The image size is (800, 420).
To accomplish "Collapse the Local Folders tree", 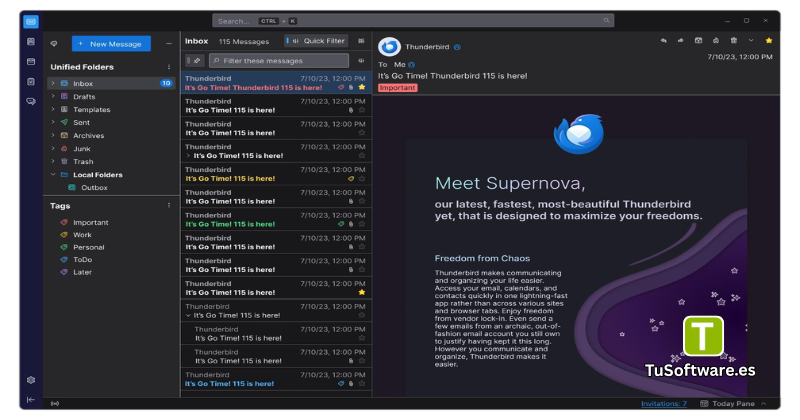I will coord(53,175).
